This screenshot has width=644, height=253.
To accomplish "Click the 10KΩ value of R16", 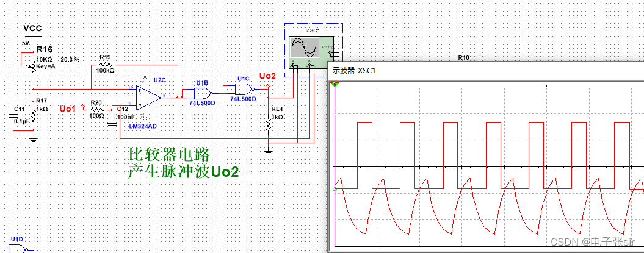I will click(44, 60).
